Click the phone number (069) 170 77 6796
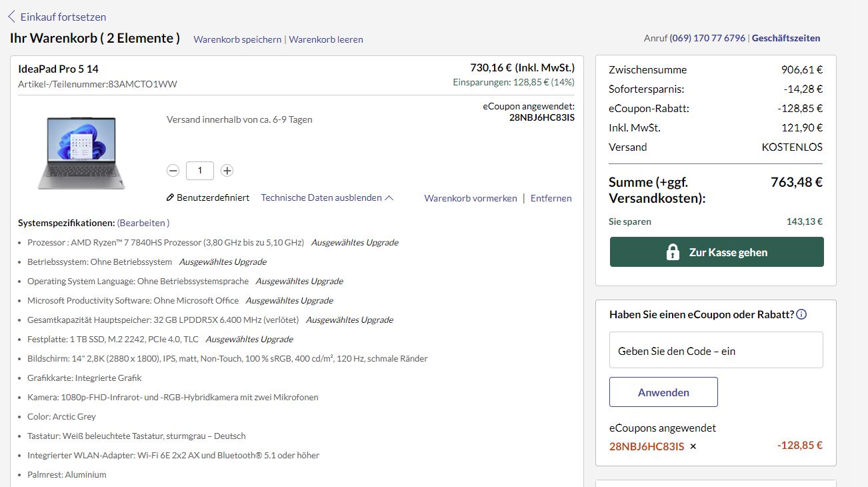This screenshot has height=487, width=868. coord(707,38)
